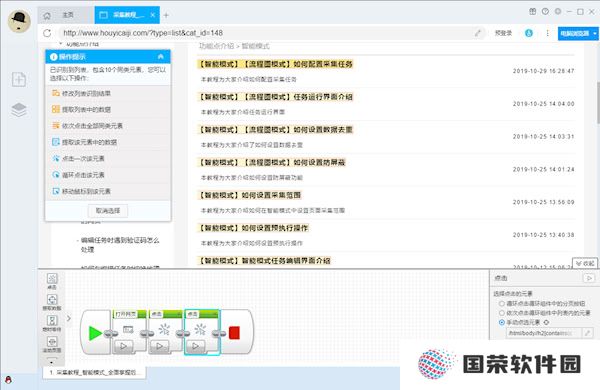600x390 pixels.
Task: Choose 修改列表识别结果 in the 操作提示 list
Action: [x=108, y=93]
